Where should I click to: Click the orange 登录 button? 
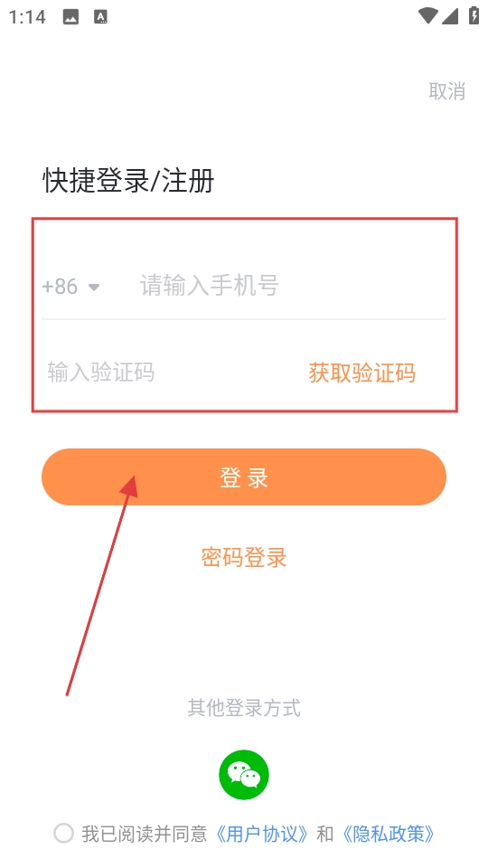click(x=244, y=477)
